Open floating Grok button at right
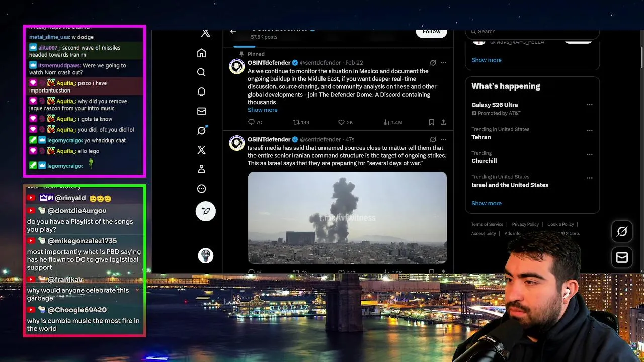Viewport: 644px width, 362px height. click(622, 231)
